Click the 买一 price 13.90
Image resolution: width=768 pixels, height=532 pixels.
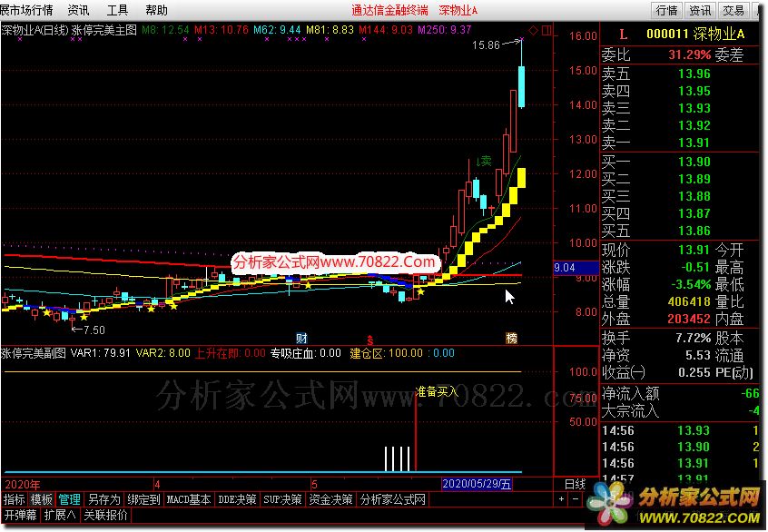[x=694, y=162]
